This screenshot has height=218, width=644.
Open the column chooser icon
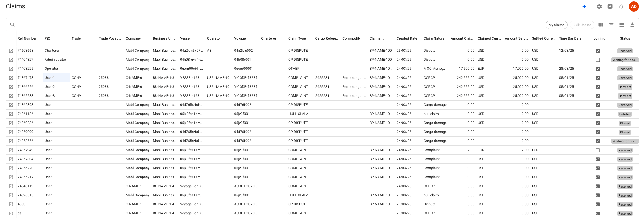pyautogui.click(x=601, y=25)
